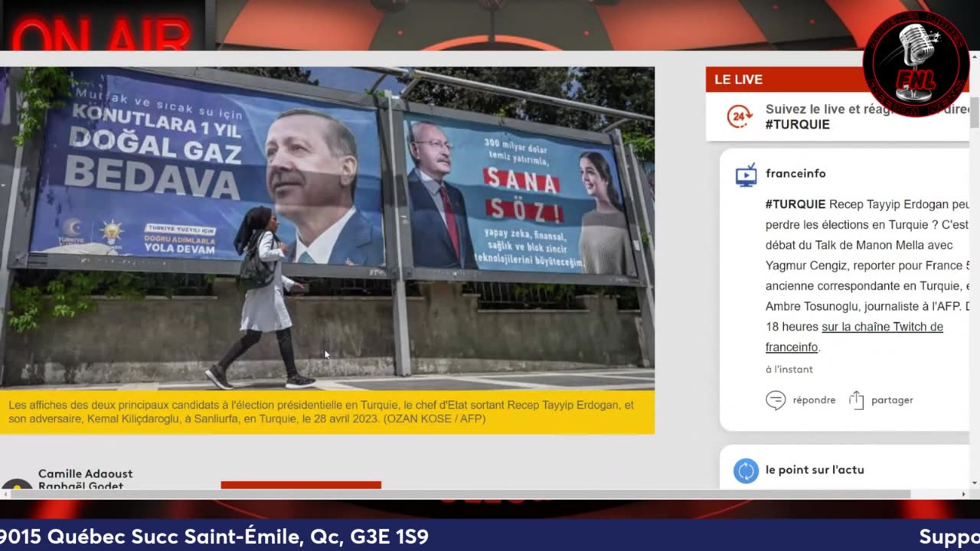Click the le point sur l'actu heading

[815, 470]
